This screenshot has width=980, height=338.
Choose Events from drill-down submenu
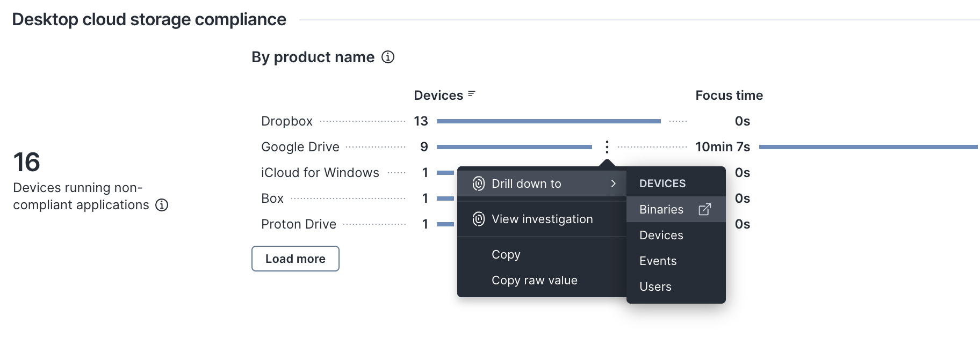[x=658, y=261]
